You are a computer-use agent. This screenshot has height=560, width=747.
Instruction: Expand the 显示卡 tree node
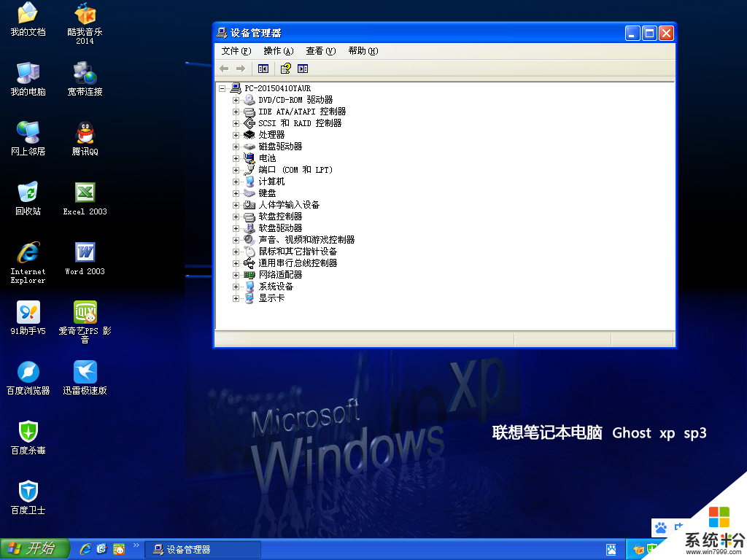[x=236, y=298]
